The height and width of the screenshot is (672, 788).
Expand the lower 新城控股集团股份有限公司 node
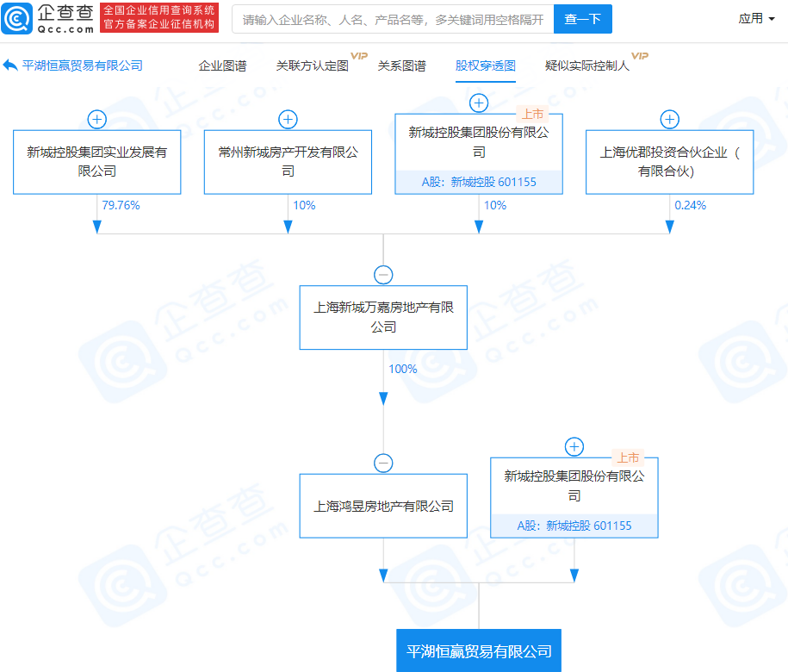(574, 447)
